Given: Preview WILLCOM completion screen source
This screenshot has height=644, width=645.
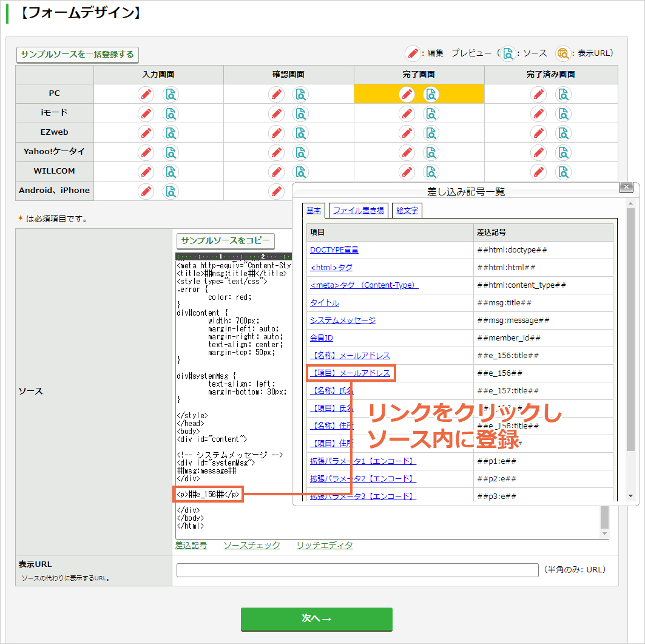Looking at the screenshot, I should point(431,172).
